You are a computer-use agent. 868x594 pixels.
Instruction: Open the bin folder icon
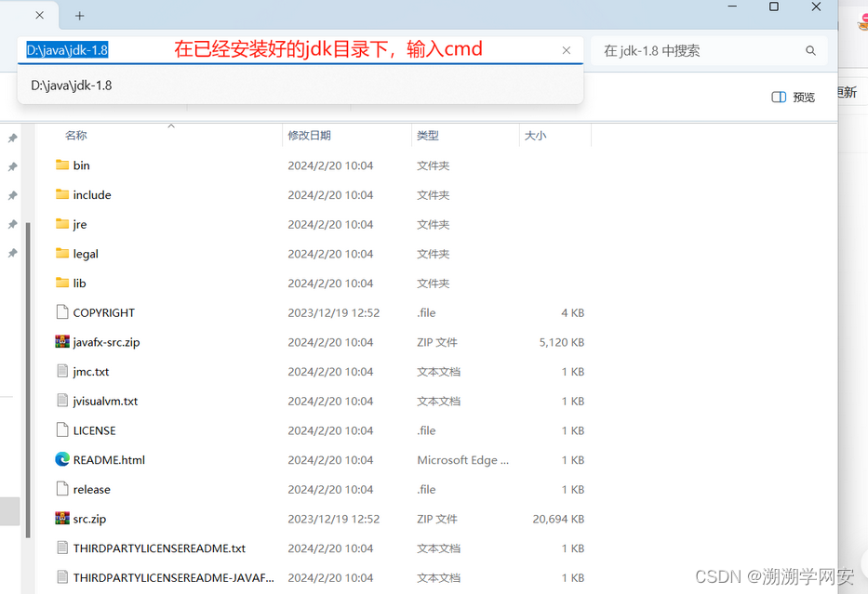point(62,165)
